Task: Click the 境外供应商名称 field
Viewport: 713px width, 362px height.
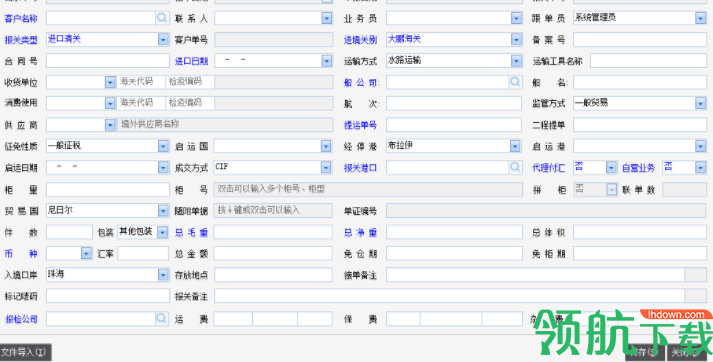Action: tap(225, 125)
